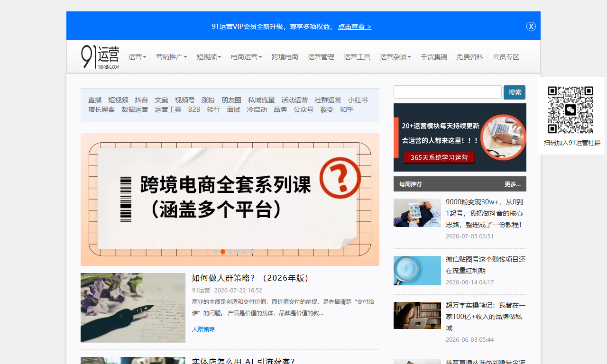Expand the 运营杂谈 dropdown menu
Screen dimensions: 607x364
click(395, 57)
